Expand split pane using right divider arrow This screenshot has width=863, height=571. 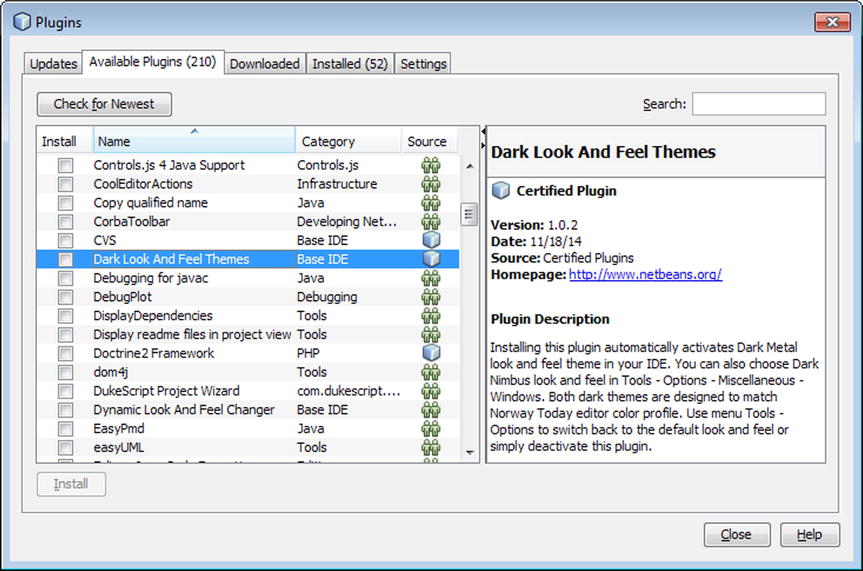point(483,145)
